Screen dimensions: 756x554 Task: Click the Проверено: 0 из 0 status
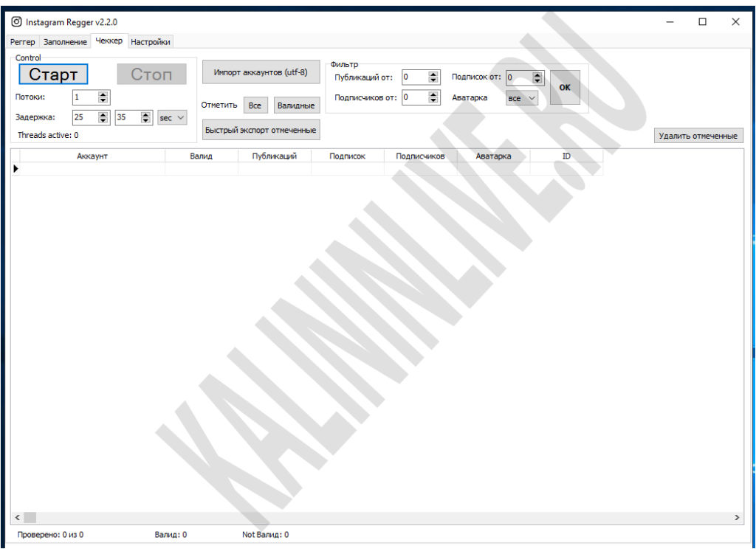coord(50,535)
